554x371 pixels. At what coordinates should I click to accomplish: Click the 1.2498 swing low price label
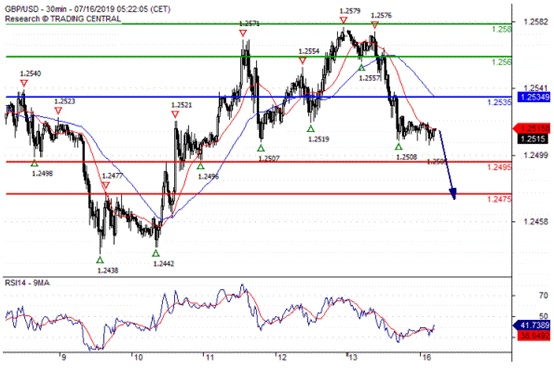pyautogui.click(x=42, y=173)
